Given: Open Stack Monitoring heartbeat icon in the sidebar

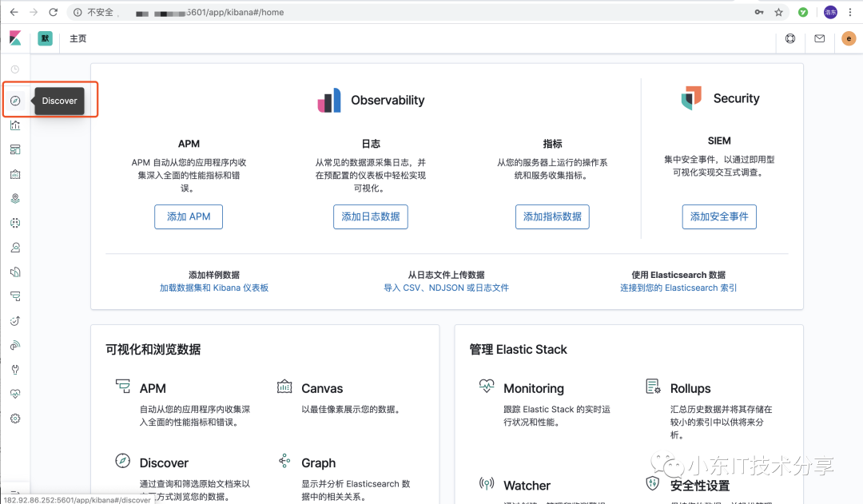Looking at the screenshot, I should point(15,394).
